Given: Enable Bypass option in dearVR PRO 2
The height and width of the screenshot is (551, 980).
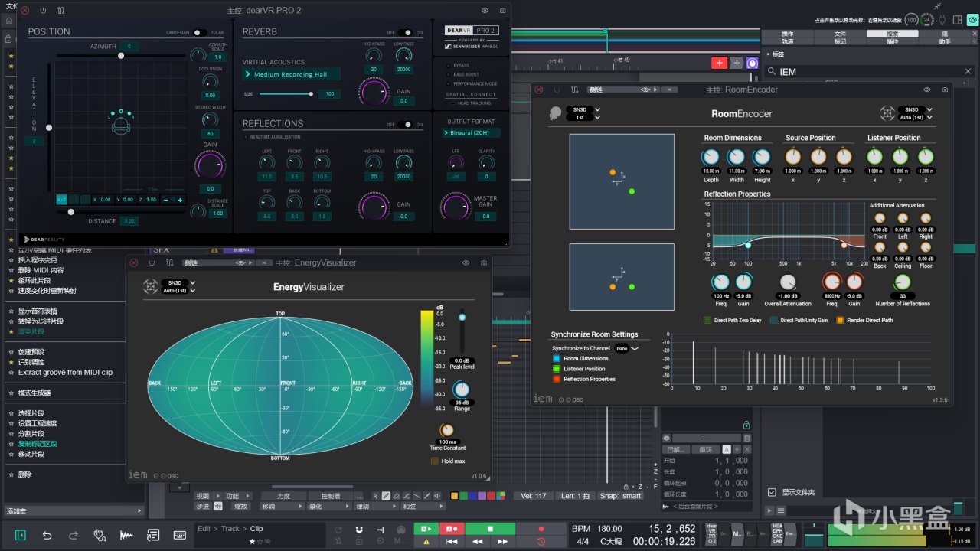Looking at the screenshot, I should (449, 65).
